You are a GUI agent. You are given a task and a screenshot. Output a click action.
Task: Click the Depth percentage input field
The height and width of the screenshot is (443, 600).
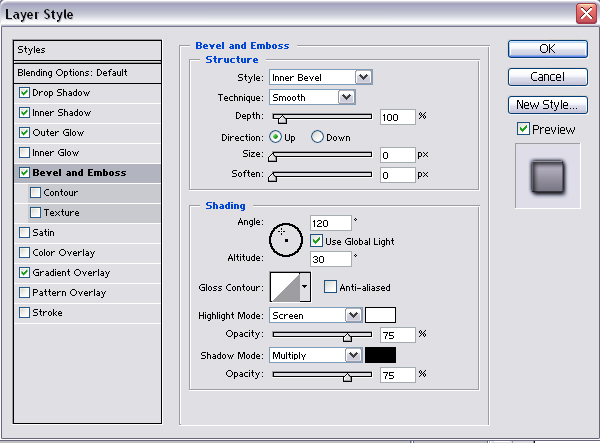pyautogui.click(x=396, y=117)
